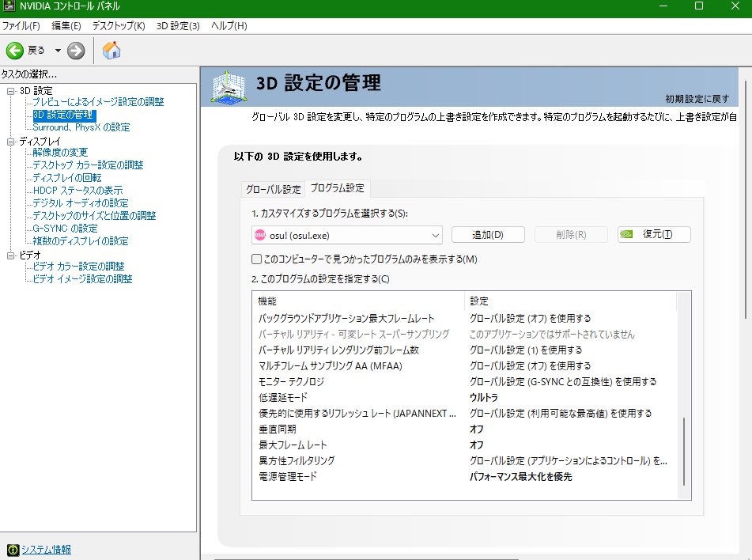Open the システム情報 link

46,550
